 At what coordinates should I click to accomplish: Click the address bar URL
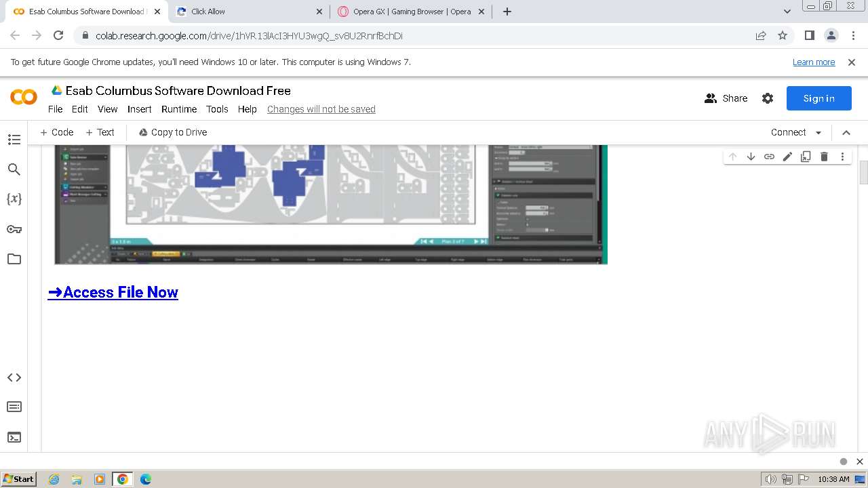[x=249, y=36]
